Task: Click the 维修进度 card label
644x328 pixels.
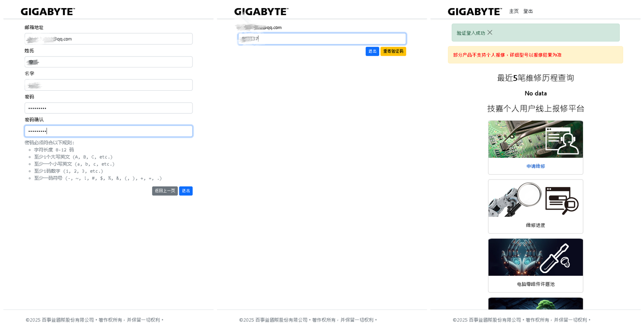Action: 536,225
